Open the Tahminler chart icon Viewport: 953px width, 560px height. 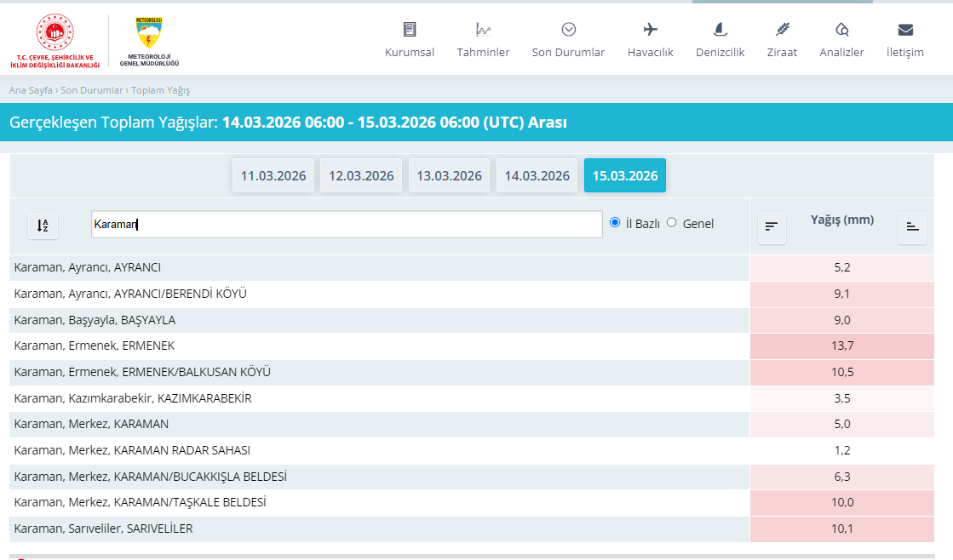pyautogui.click(x=483, y=30)
